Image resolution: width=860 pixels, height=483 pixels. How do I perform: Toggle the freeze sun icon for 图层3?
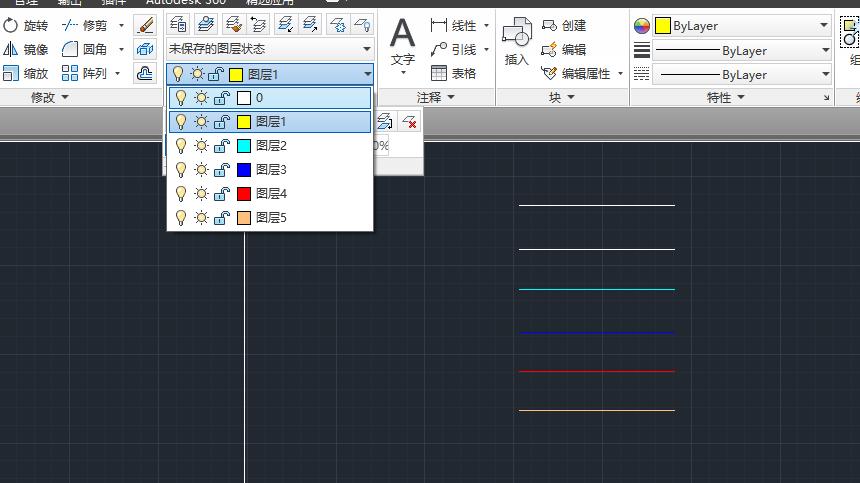coord(201,170)
